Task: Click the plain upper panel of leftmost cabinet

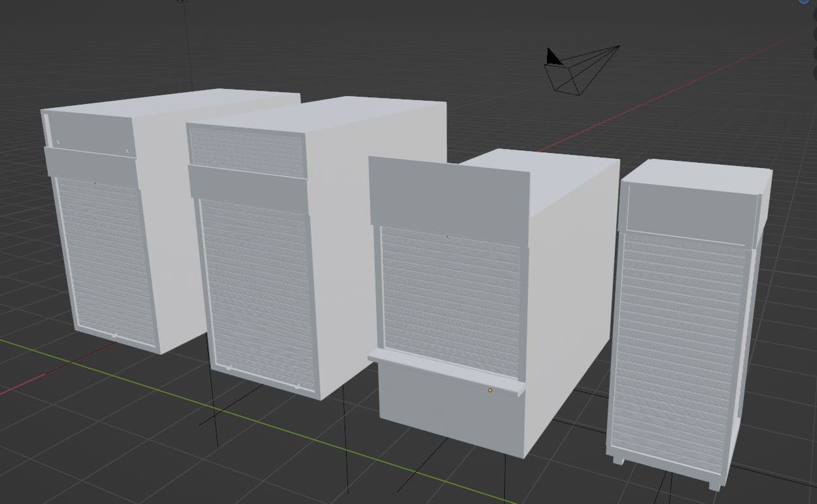Action: pyautogui.click(x=88, y=131)
